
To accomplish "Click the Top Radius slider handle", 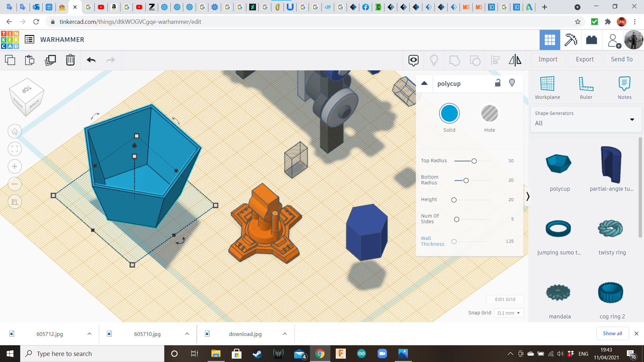I will pyautogui.click(x=474, y=161).
